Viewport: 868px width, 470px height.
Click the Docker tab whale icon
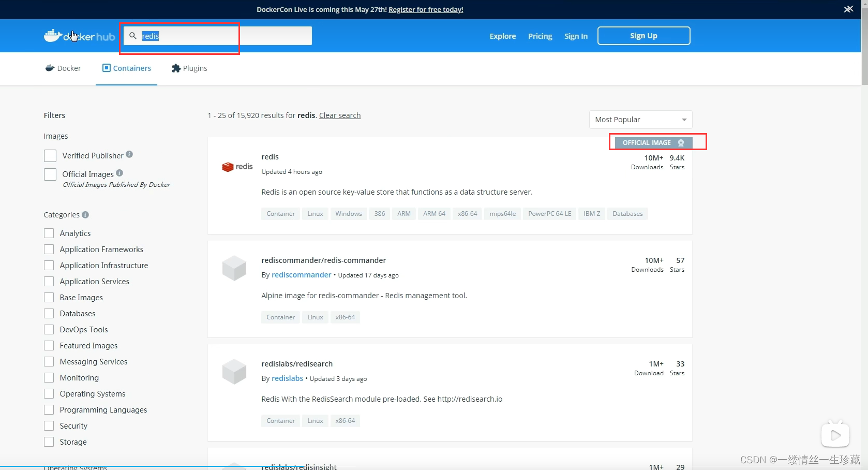click(x=50, y=68)
